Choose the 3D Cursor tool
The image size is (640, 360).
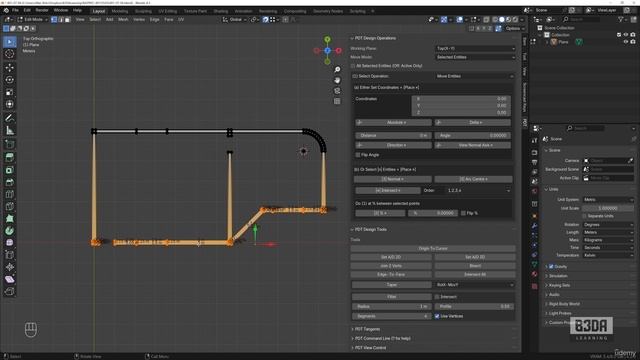click(9, 54)
